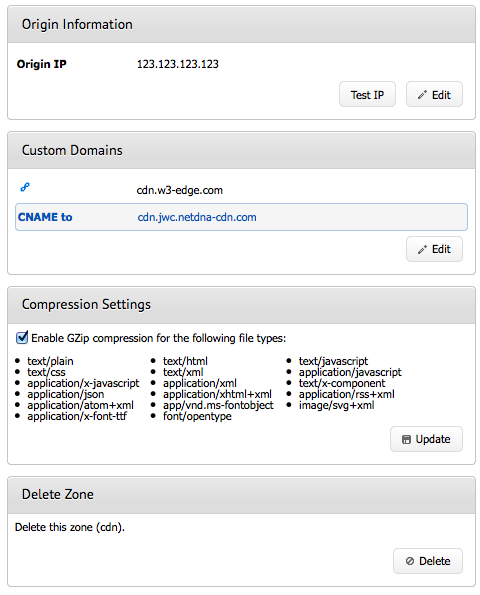
Task: Click the Origin IP address 123.123.123.123
Action: (x=178, y=64)
